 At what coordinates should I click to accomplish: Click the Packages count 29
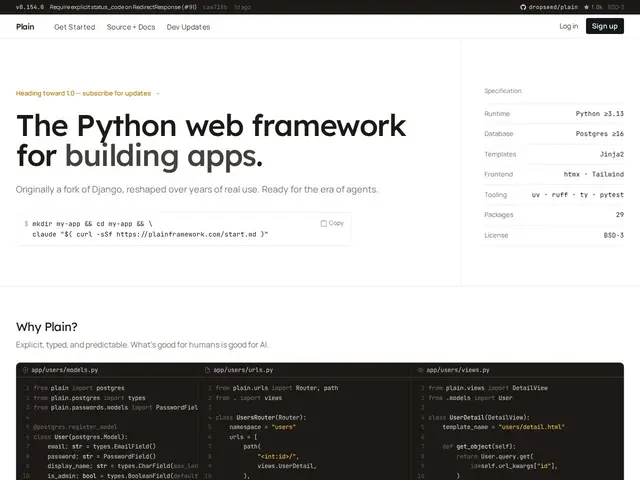(x=620, y=214)
